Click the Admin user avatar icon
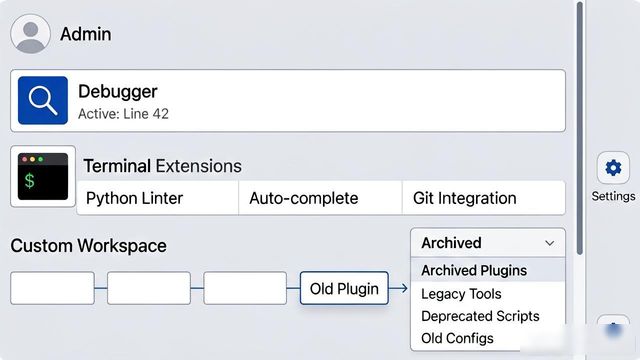 [31, 34]
